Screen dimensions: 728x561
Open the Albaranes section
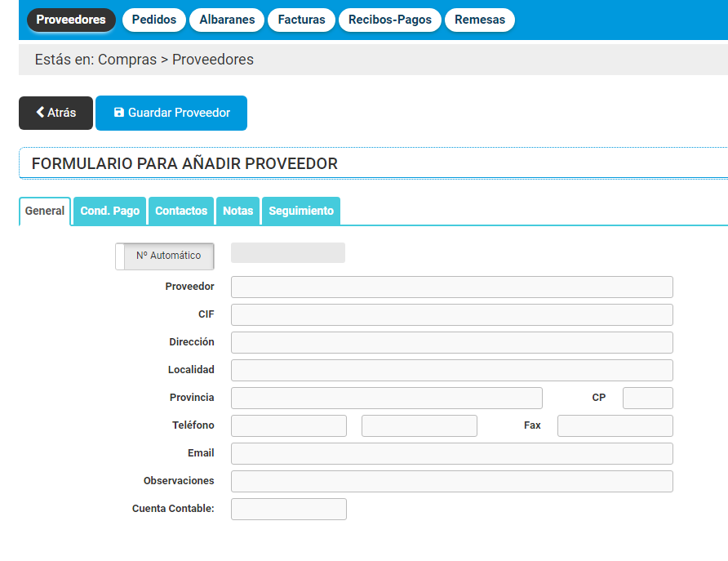(x=226, y=19)
